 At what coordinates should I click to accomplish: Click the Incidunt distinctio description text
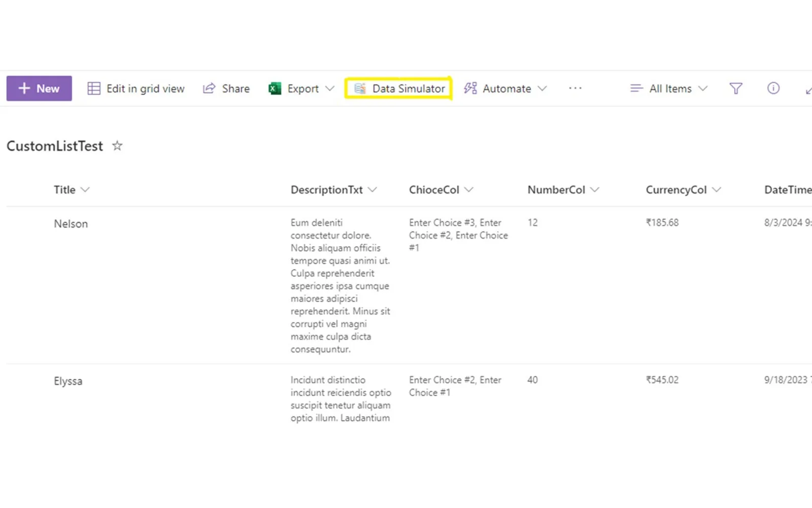(x=341, y=399)
